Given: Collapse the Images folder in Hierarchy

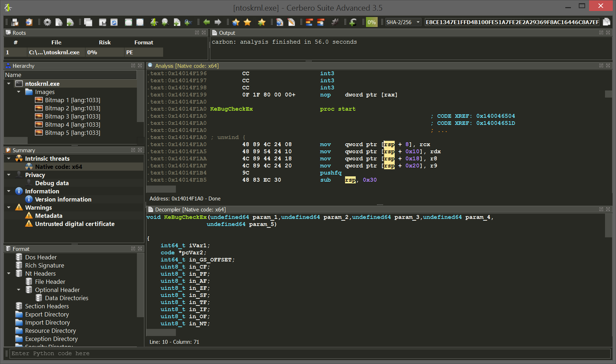Looking at the screenshot, I should pyautogui.click(x=18, y=92).
